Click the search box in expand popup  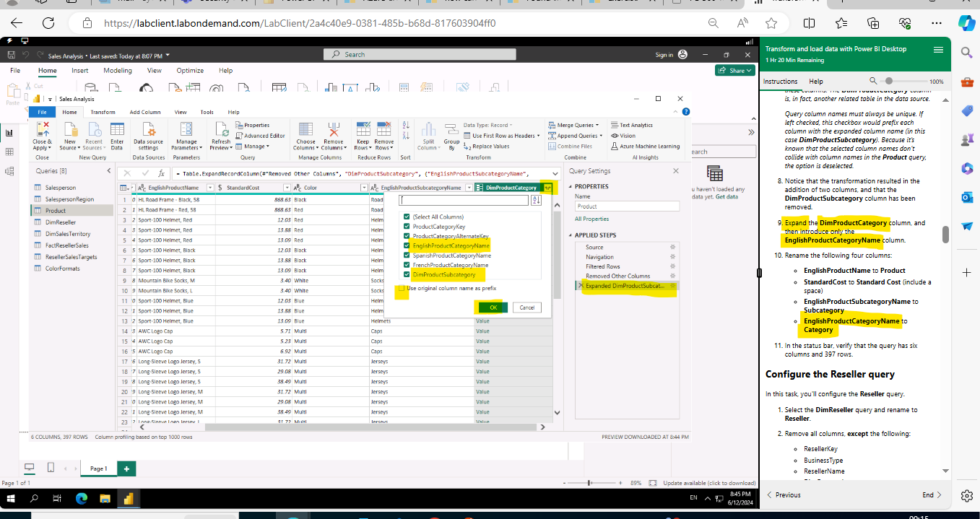(464, 200)
